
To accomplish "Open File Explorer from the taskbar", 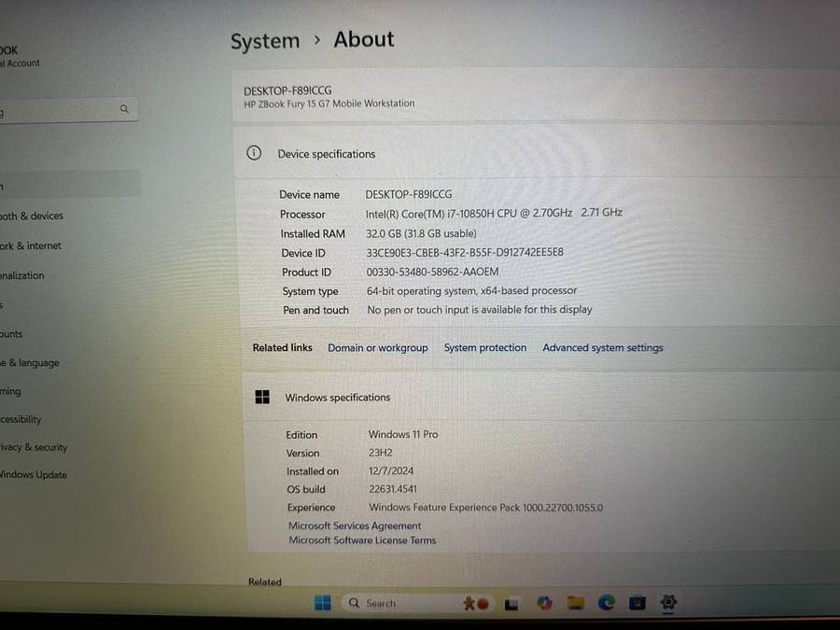I will coord(574,604).
